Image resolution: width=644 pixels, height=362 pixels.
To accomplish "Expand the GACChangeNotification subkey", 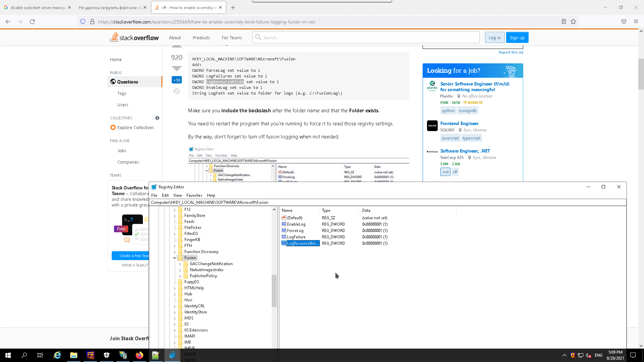I will point(180,264).
